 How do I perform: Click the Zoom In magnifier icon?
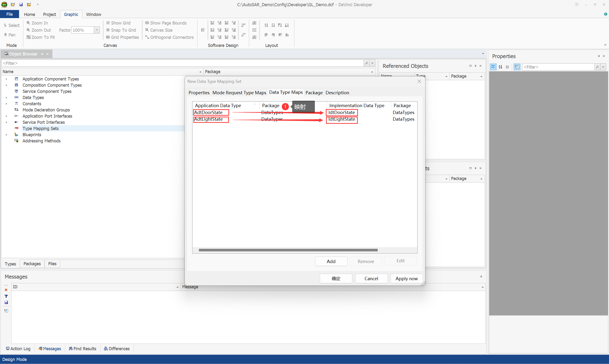tap(29, 23)
